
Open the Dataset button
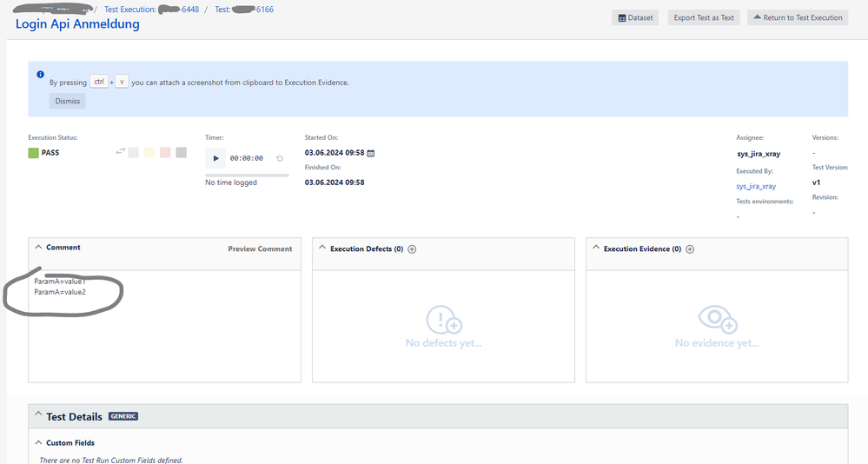pos(635,17)
